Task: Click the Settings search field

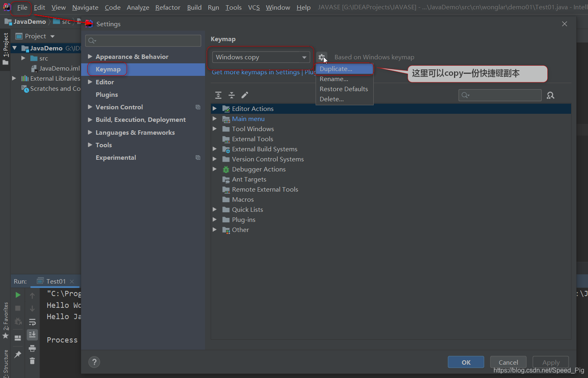Action: (x=143, y=40)
